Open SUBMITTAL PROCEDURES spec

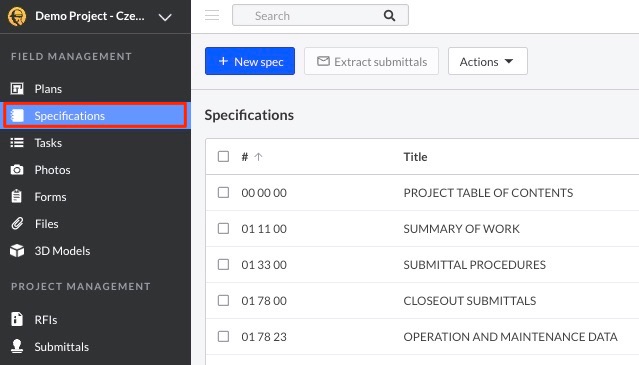point(474,265)
